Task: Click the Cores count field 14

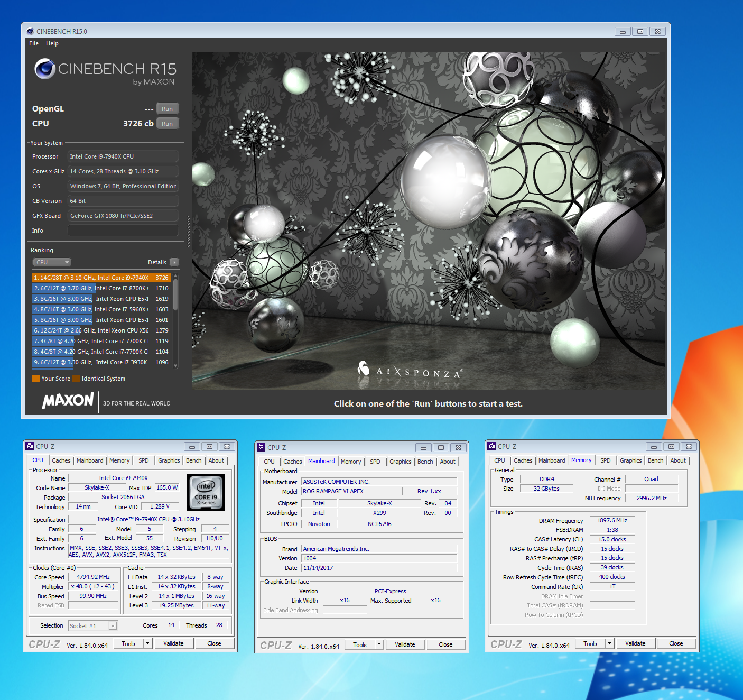Action: 171,625
